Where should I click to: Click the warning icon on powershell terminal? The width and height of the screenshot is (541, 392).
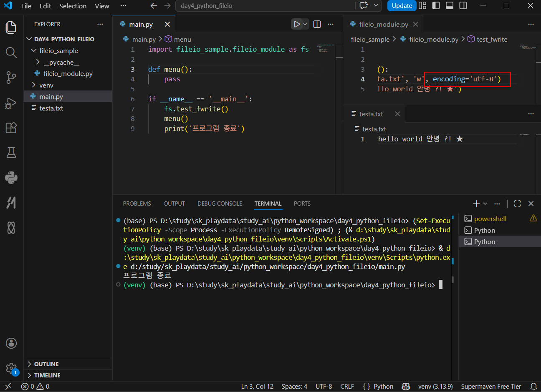[x=533, y=218]
